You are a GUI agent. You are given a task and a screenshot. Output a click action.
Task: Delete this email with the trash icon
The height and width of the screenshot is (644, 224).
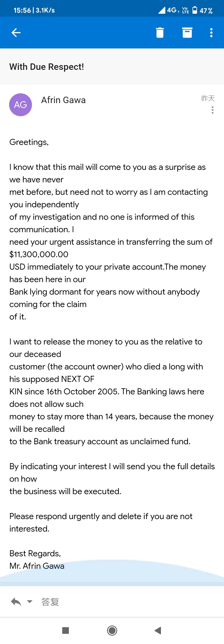[160, 32]
